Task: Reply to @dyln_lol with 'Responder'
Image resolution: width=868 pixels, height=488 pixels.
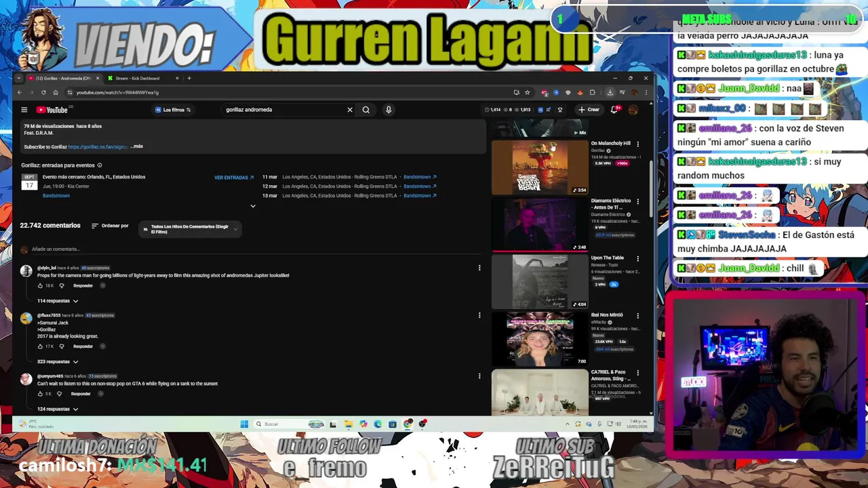Action: click(83, 285)
